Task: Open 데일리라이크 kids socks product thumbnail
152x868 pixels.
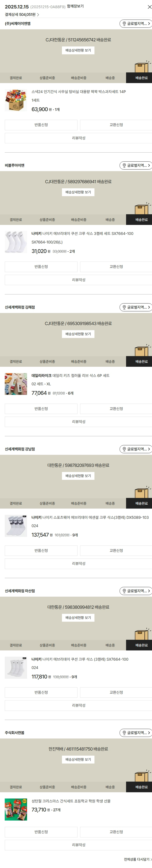Action: 16,384
